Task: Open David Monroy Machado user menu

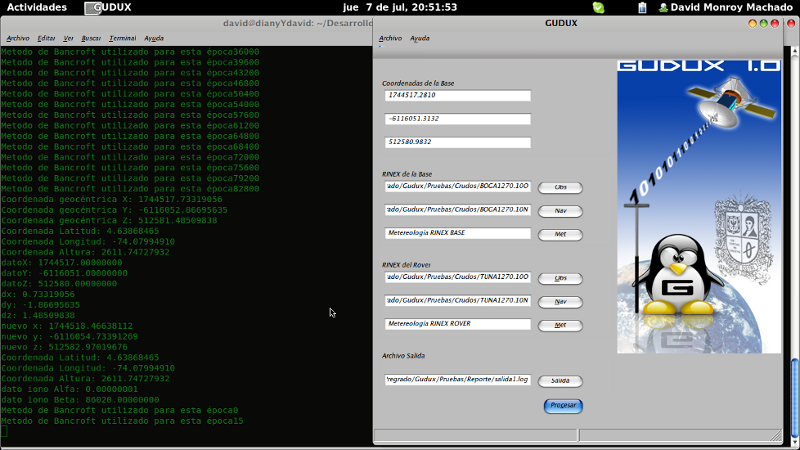Action: [726, 7]
